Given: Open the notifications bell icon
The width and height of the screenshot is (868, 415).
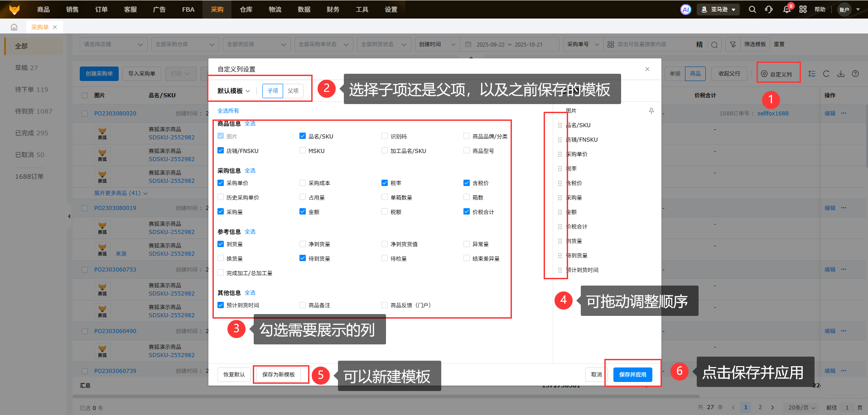Looking at the screenshot, I should click(787, 10).
